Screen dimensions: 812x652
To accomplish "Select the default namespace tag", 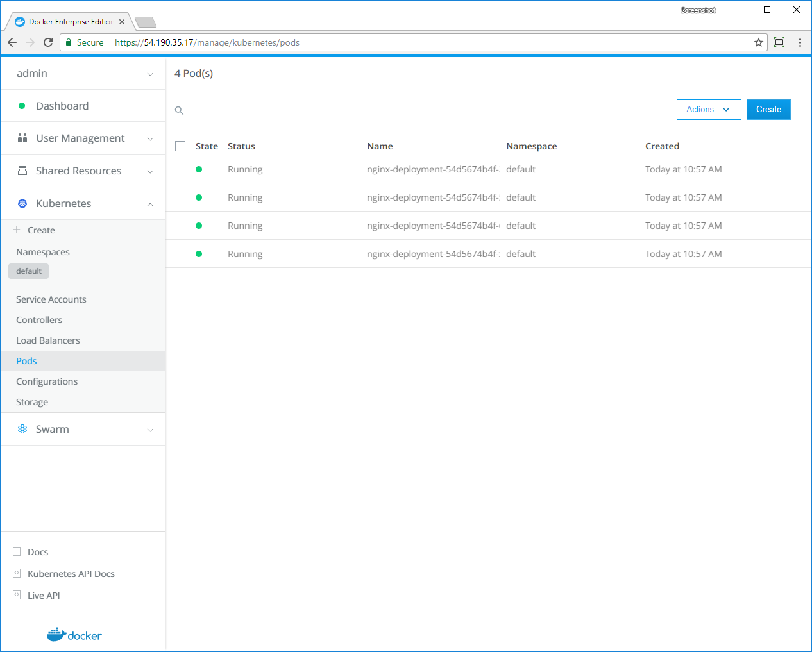I will (29, 271).
